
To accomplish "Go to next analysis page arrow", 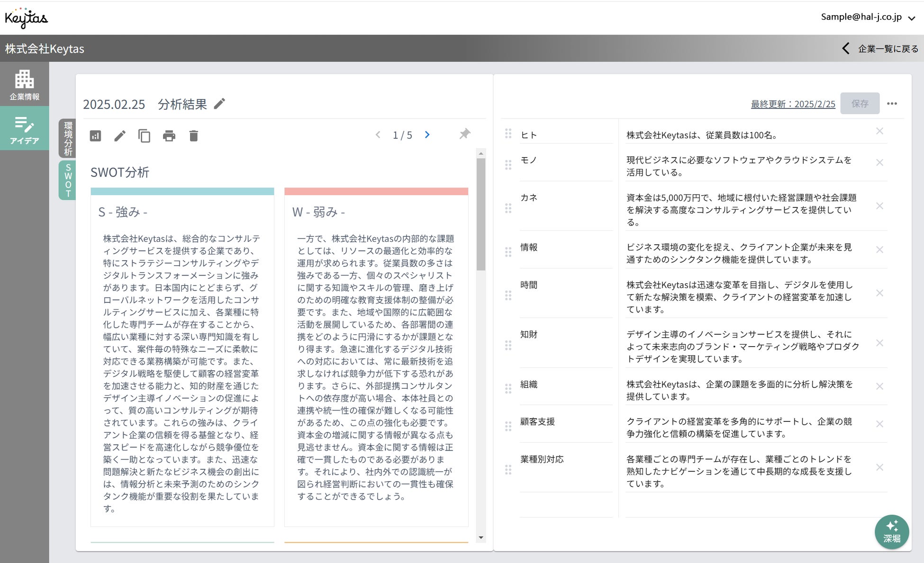I will pyautogui.click(x=427, y=135).
